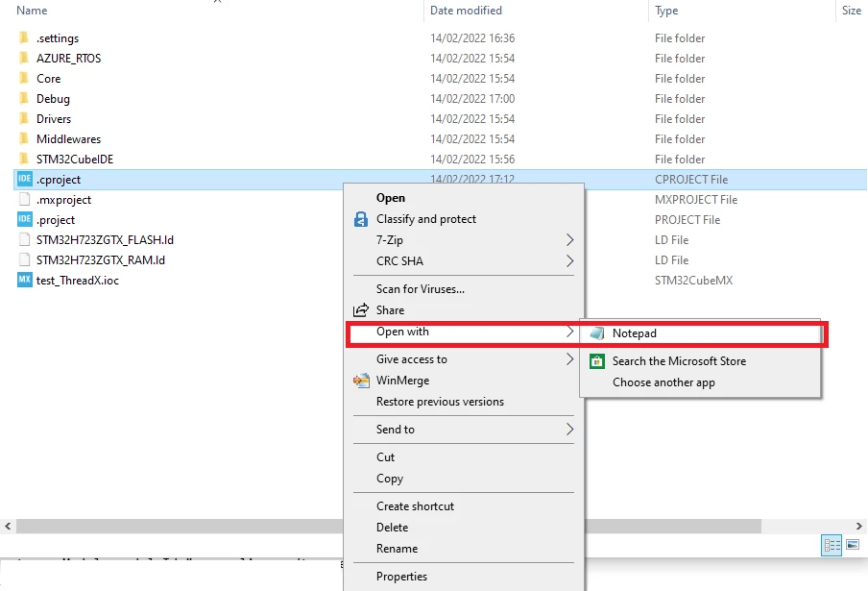Click the Microsoft Store bag icon

[x=597, y=361]
